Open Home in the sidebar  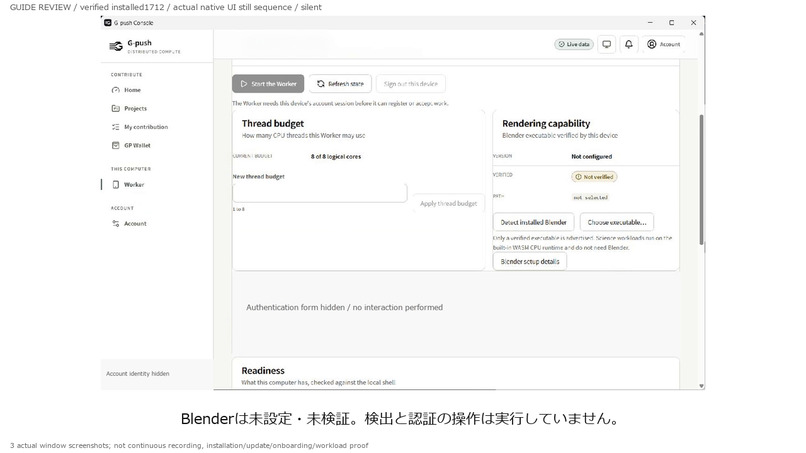point(132,90)
